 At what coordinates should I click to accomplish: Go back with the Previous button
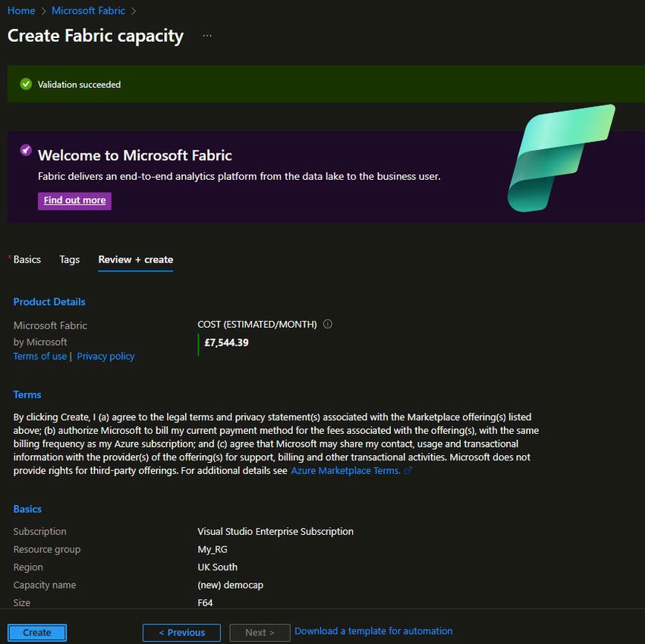pos(181,633)
